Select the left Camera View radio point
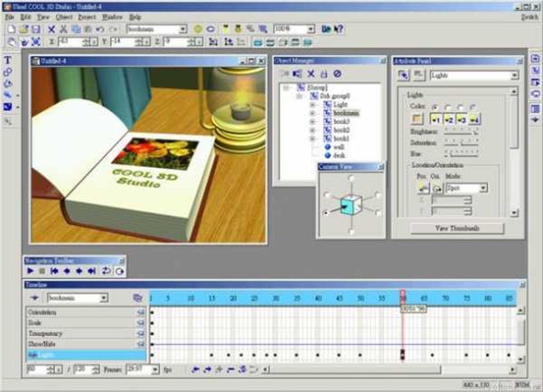This screenshot has width=543, height=392. point(325,213)
